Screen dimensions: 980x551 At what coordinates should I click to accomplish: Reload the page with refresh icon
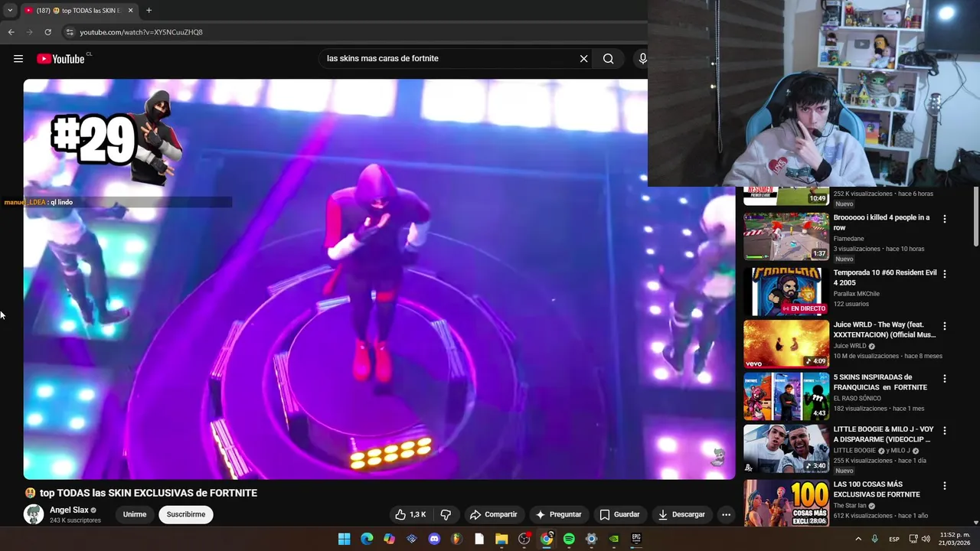point(47,32)
